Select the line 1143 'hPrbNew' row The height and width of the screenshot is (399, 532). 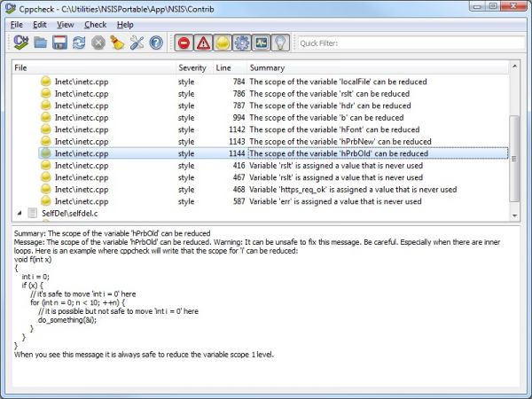(x=274, y=142)
